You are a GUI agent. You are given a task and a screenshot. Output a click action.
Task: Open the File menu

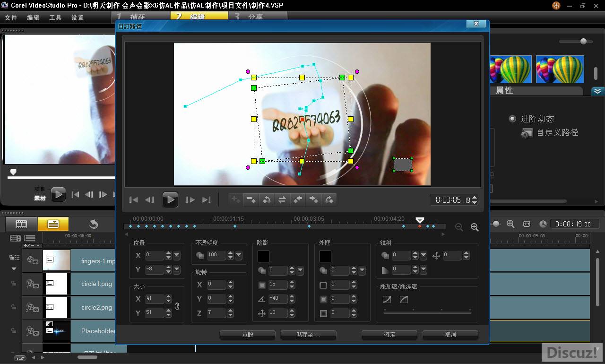pyautogui.click(x=11, y=17)
